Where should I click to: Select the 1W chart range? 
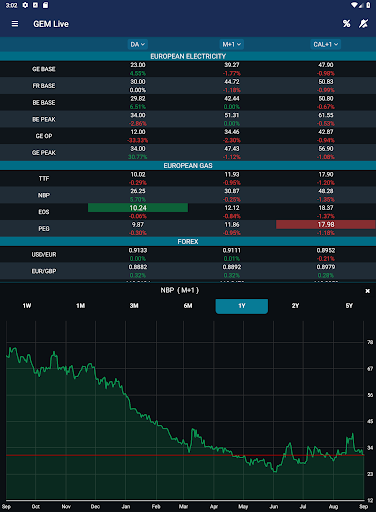27,306
